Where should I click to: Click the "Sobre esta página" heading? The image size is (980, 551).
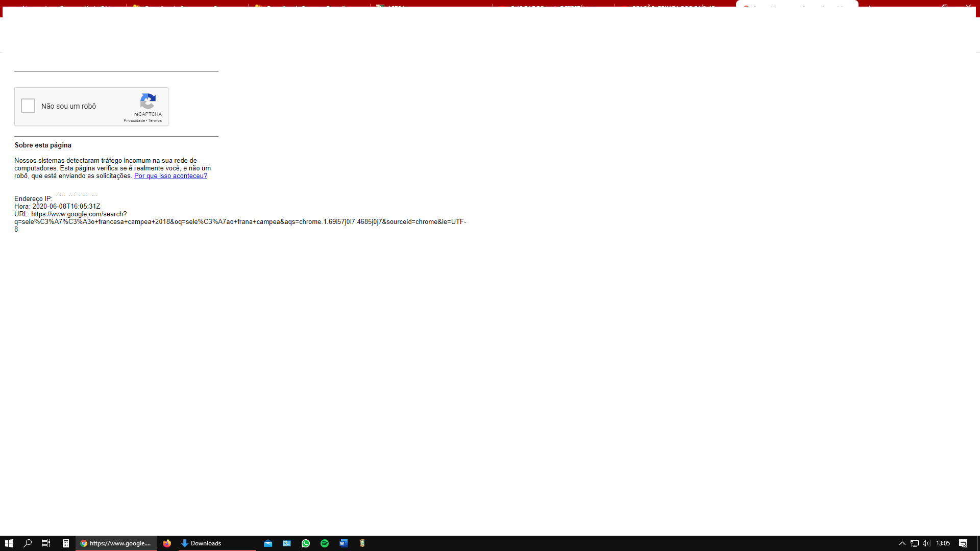[x=43, y=145]
